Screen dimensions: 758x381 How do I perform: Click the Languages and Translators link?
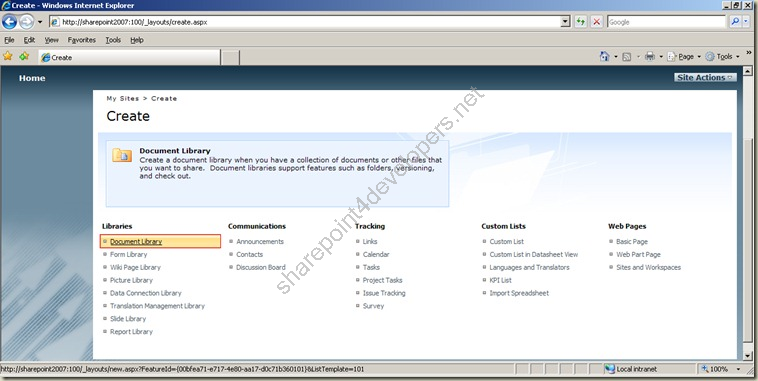529,267
